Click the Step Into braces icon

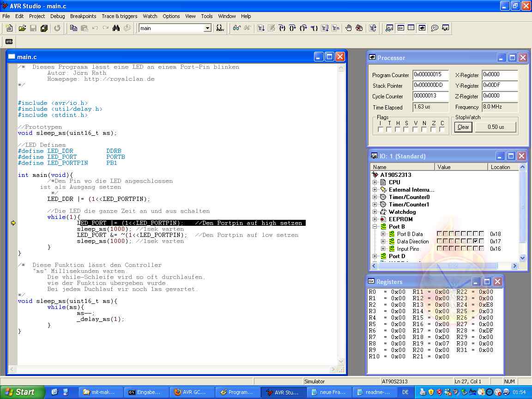point(282,28)
